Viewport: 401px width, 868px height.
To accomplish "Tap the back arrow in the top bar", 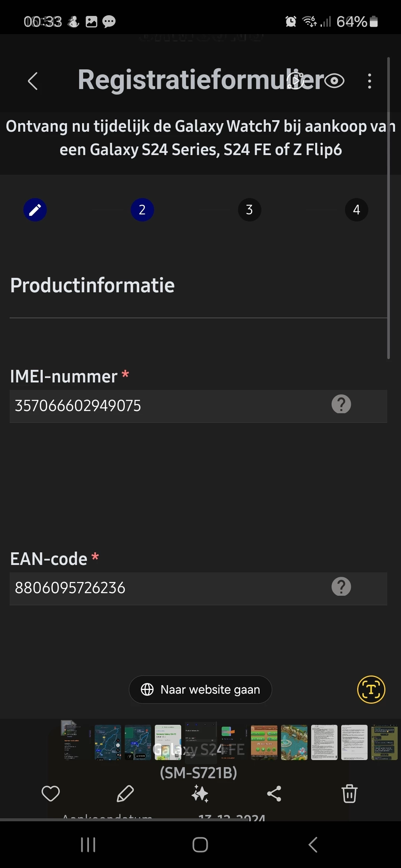I will pos(33,81).
